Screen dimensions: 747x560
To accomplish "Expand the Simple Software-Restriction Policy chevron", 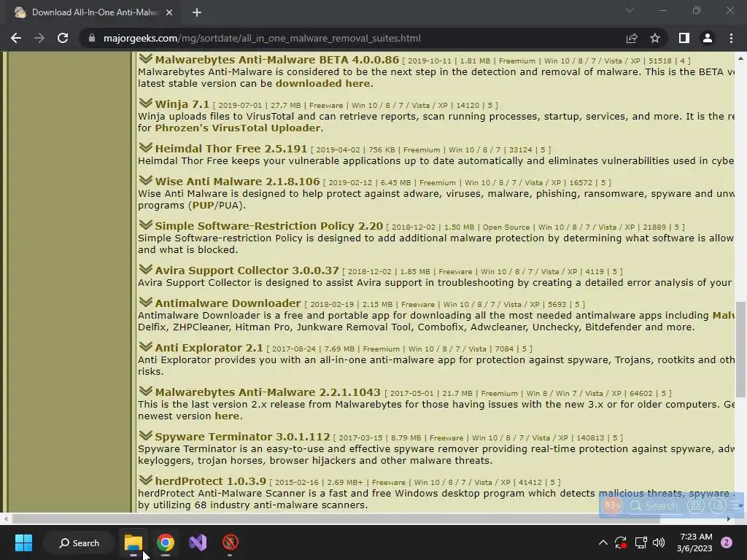I will coord(146,225).
